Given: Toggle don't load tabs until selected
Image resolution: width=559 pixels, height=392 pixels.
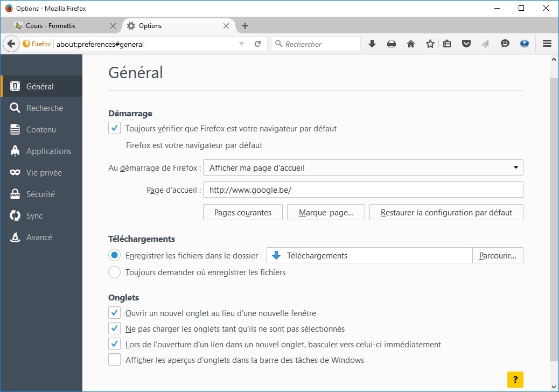Looking at the screenshot, I should pyautogui.click(x=114, y=328).
